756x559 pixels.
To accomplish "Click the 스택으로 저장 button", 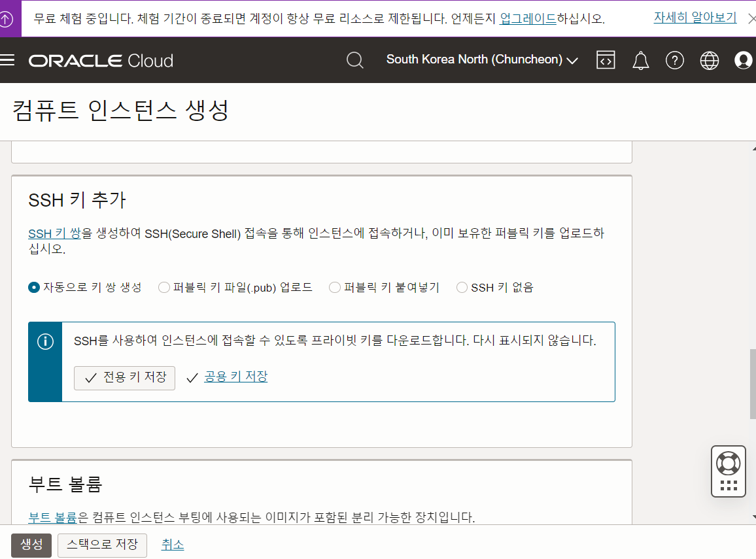I will tap(102, 545).
